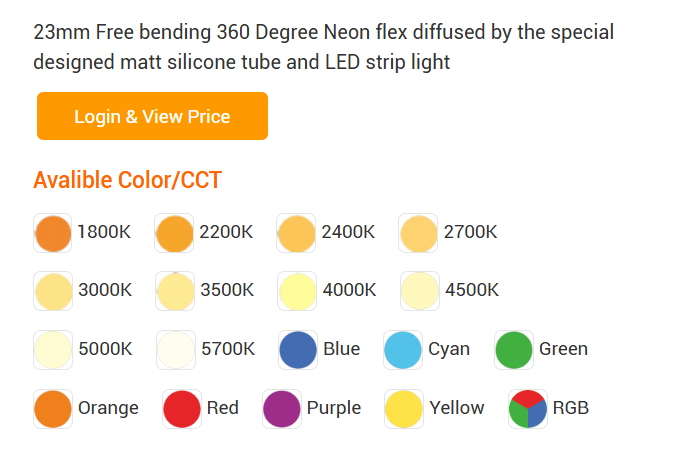Pick the Green color swatch
680x466 pixels.
(514, 349)
